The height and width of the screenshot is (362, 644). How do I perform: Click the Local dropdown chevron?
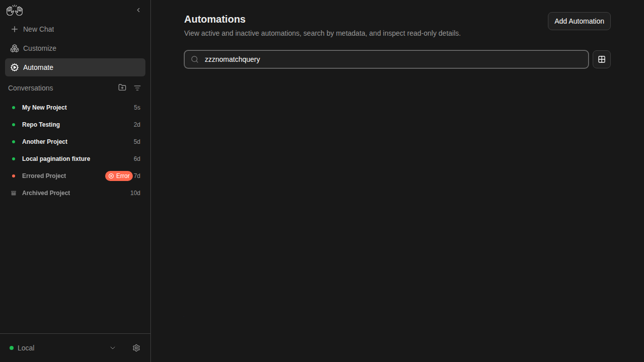[x=113, y=348]
